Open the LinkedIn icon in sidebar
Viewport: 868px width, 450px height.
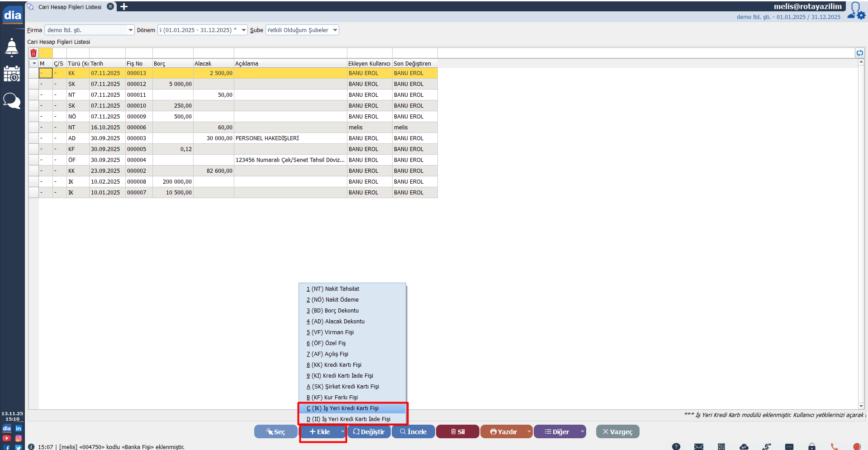(19, 428)
